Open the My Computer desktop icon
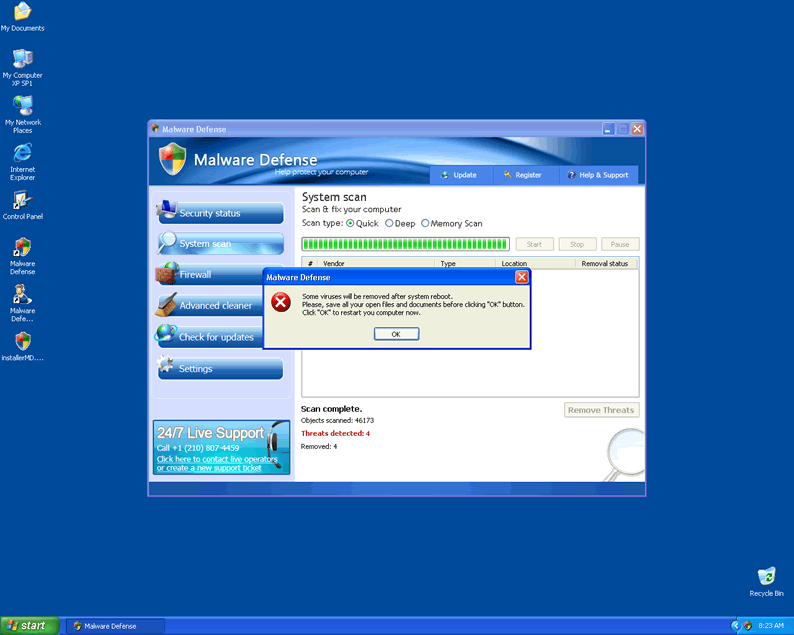794x635 pixels. click(x=22, y=60)
